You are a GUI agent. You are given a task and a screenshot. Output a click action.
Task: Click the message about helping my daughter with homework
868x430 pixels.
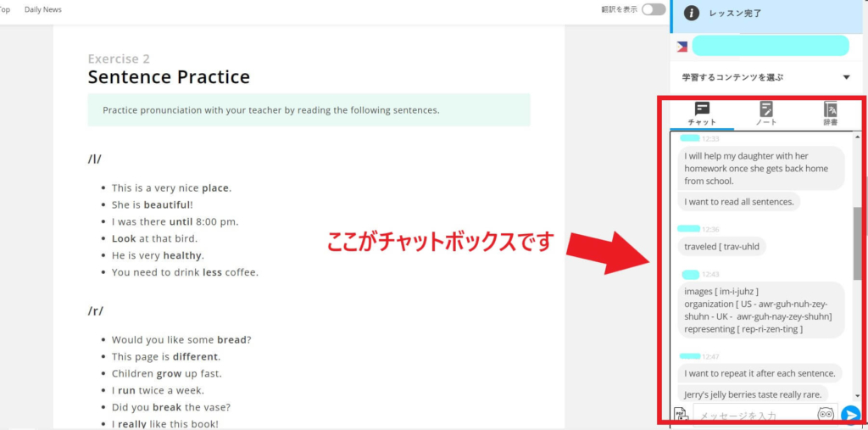pos(761,168)
